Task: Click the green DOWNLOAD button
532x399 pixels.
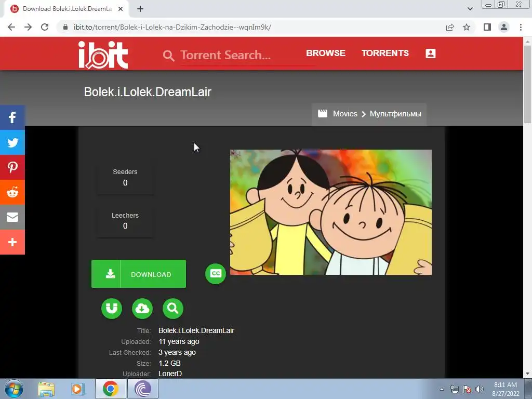Action: (138, 274)
